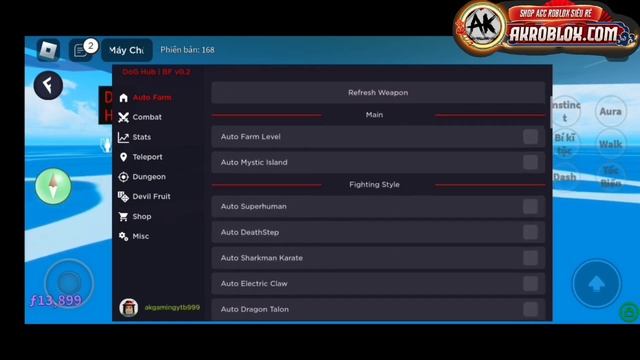
Task: Click the location pin Teleport icon
Action: 123,157
